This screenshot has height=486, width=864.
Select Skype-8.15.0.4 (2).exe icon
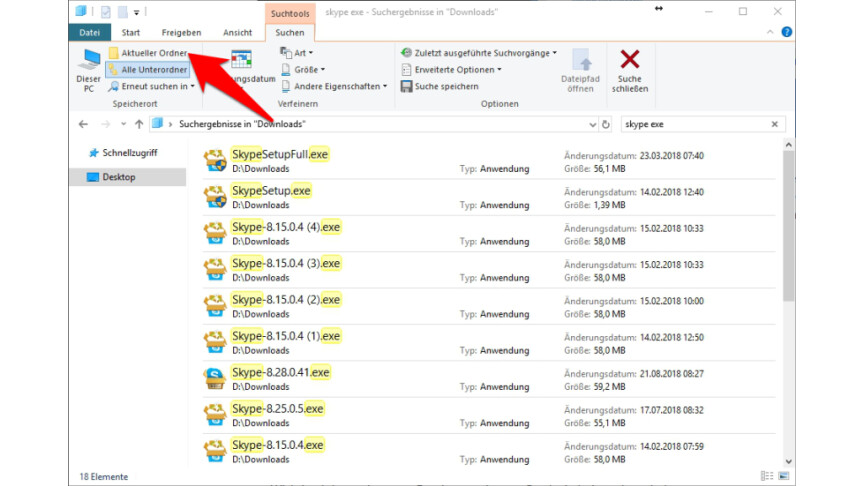tap(215, 306)
